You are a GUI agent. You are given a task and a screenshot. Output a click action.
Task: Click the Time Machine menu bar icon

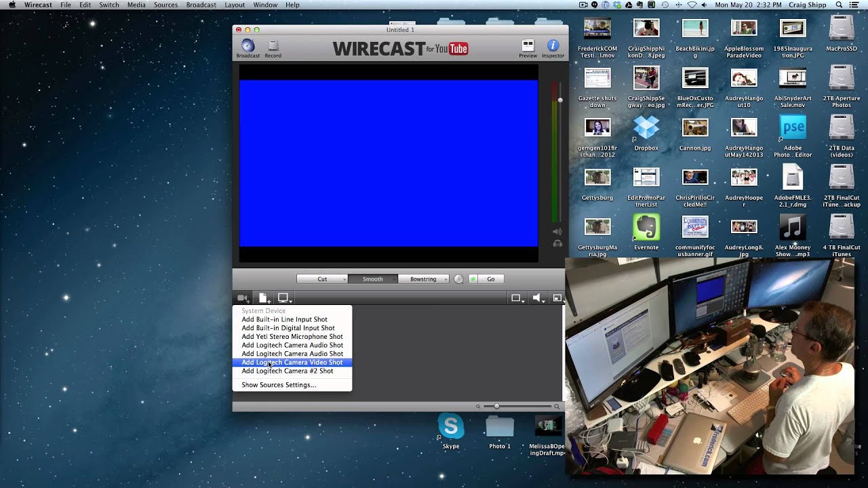[665, 5]
